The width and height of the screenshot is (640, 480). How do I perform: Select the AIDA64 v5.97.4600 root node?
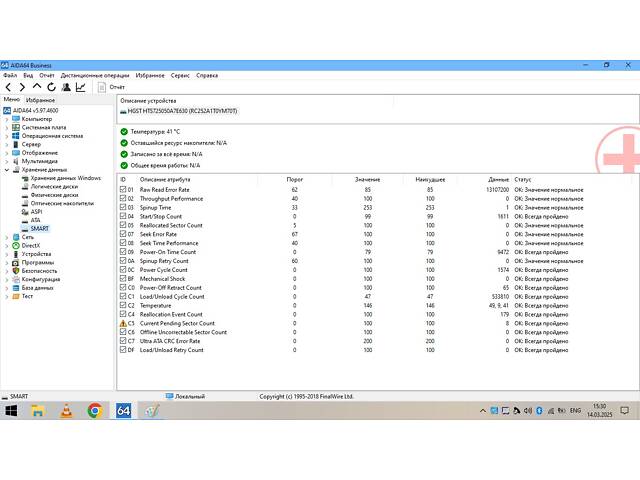31,111
